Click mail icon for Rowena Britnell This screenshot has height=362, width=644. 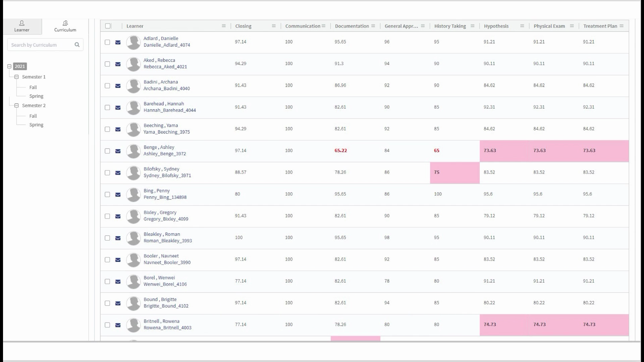click(x=118, y=325)
